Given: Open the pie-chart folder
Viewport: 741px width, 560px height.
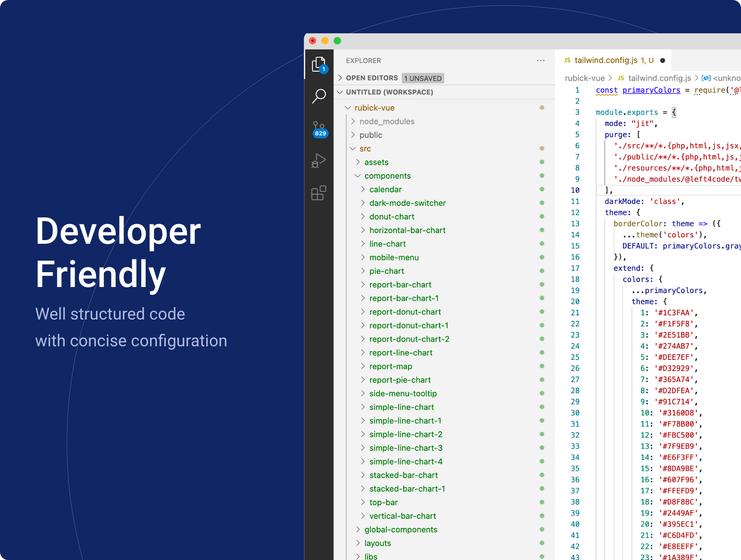Looking at the screenshot, I should click(x=444, y=271).
